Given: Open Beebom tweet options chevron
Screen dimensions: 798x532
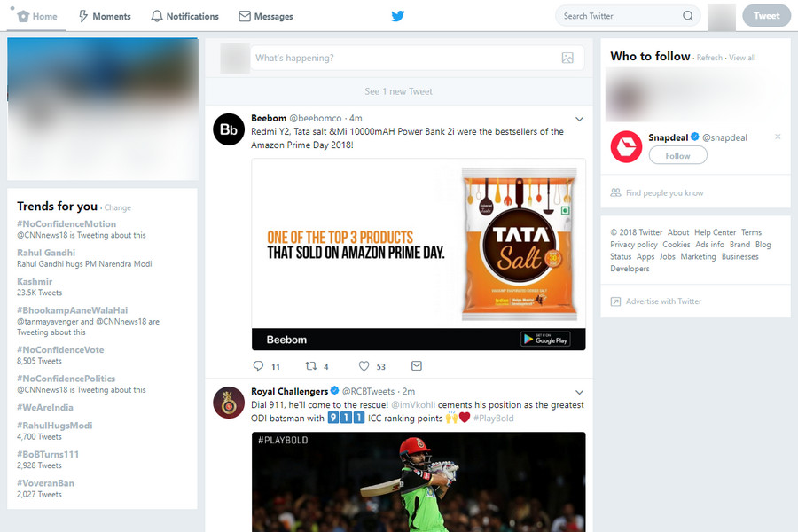Looking at the screenshot, I should 579,119.
